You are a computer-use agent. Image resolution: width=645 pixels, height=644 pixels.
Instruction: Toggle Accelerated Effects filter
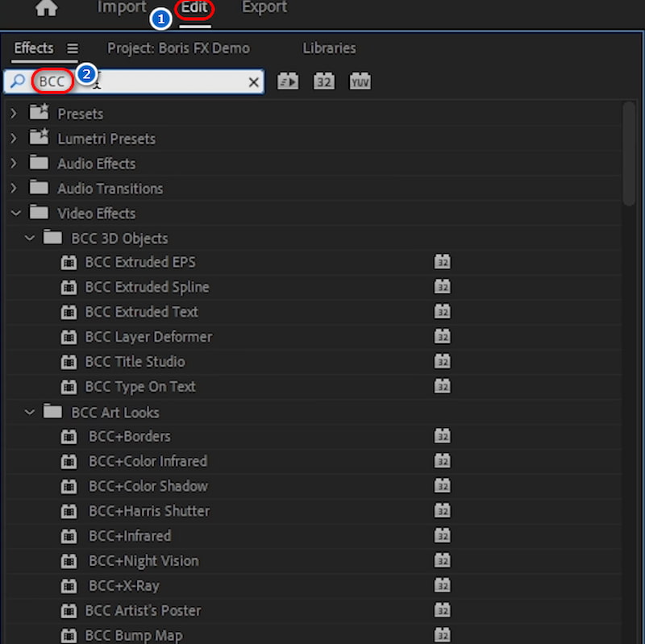(288, 81)
